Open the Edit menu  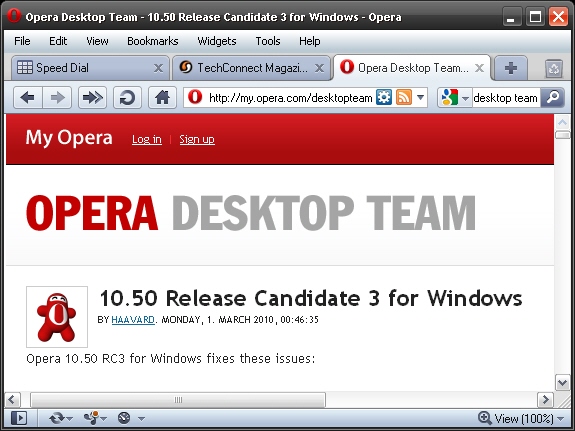(58, 41)
